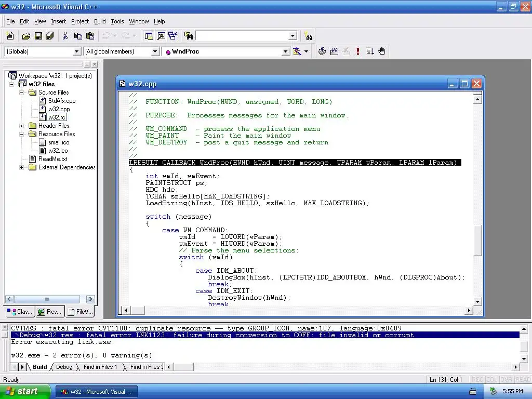Switch to the ClassView tab
532x399 pixels.
coord(20,312)
